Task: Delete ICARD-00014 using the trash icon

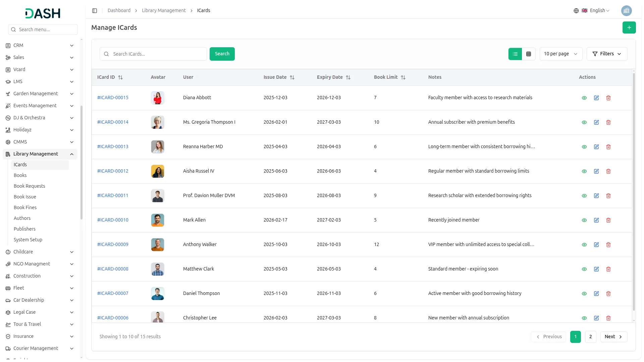Action: [x=608, y=122]
